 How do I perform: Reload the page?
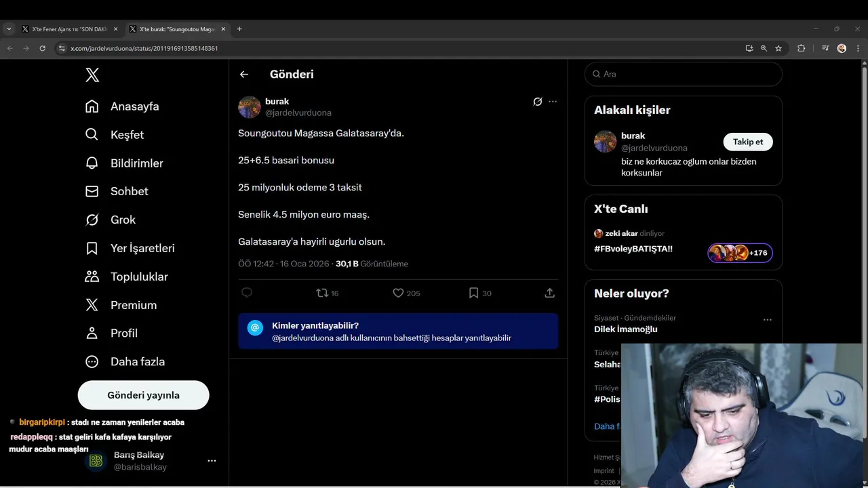[42, 48]
